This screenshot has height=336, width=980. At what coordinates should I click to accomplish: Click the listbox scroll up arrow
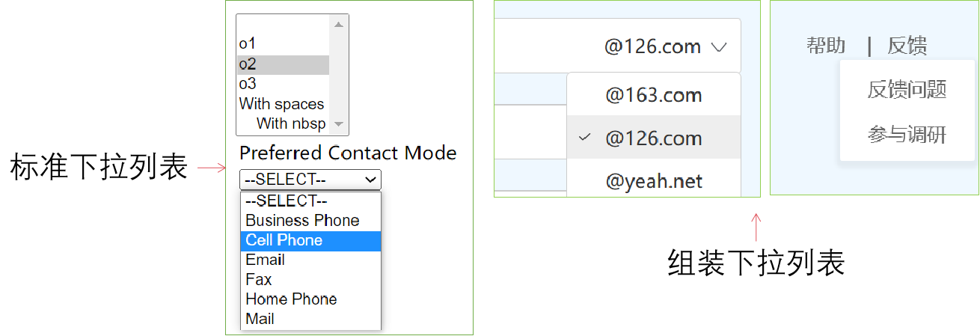pyautogui.click(x=339, y=24)
